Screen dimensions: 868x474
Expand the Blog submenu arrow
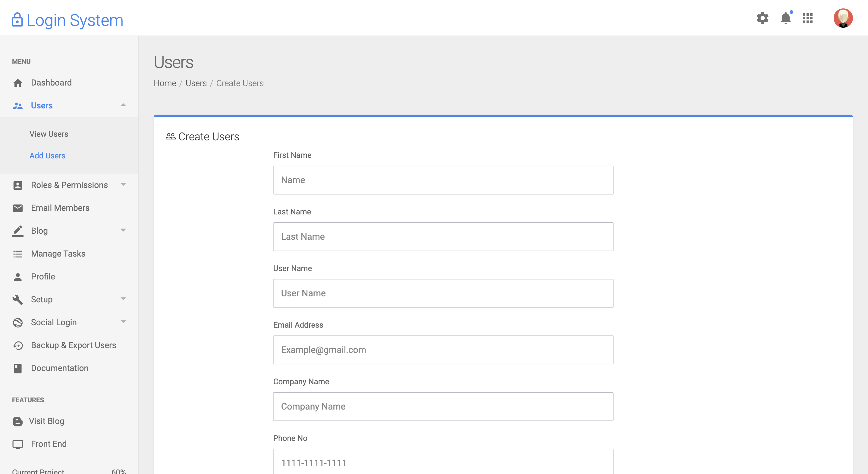click(123, 230)
